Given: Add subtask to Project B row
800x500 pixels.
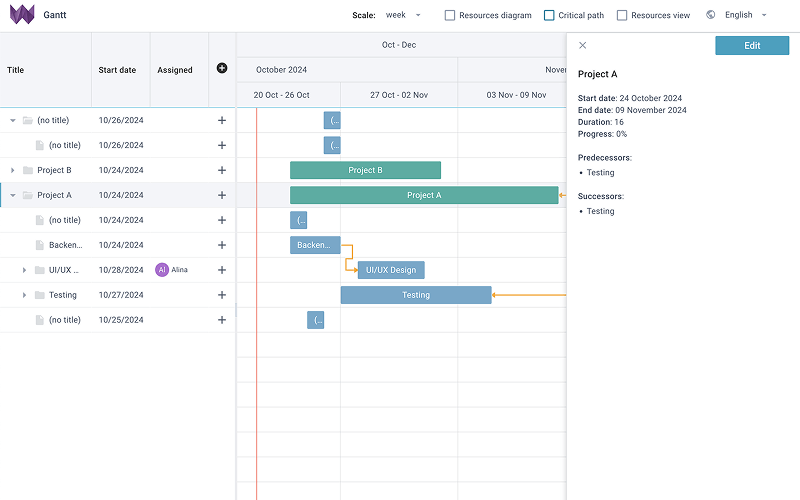Looking at the screenshot, I should point(222,170).
